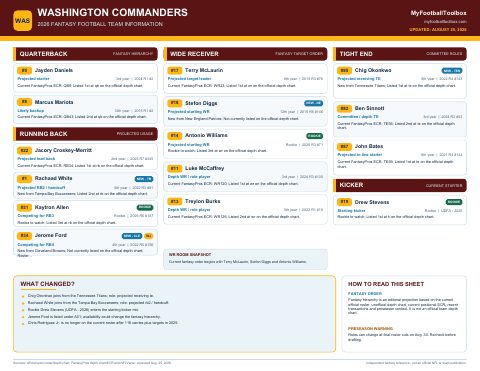Click the player name Marcus Mariota
Screen dimensions: 480x371
point(54,102)
